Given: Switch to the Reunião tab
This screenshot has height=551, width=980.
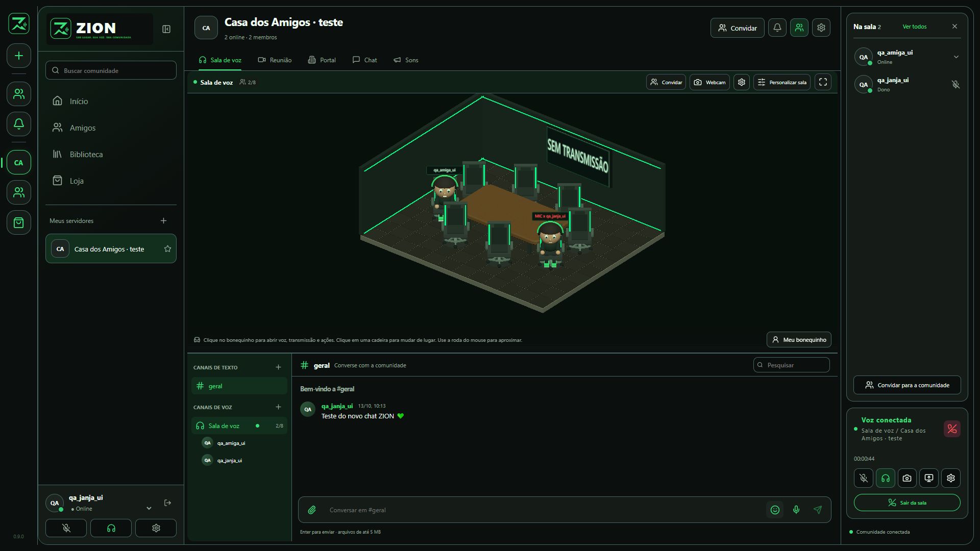Looking at the screenshot, I should (x=275, y=60).
